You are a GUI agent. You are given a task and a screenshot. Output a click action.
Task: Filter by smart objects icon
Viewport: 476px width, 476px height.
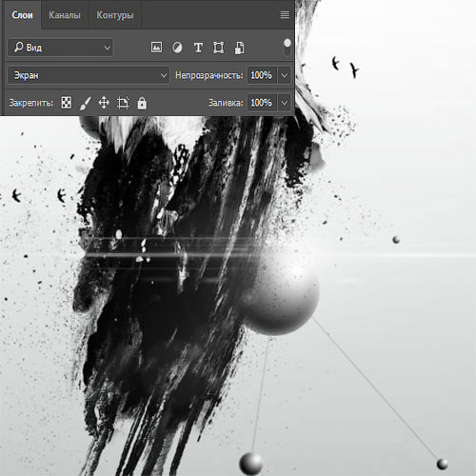pos(239,48)
